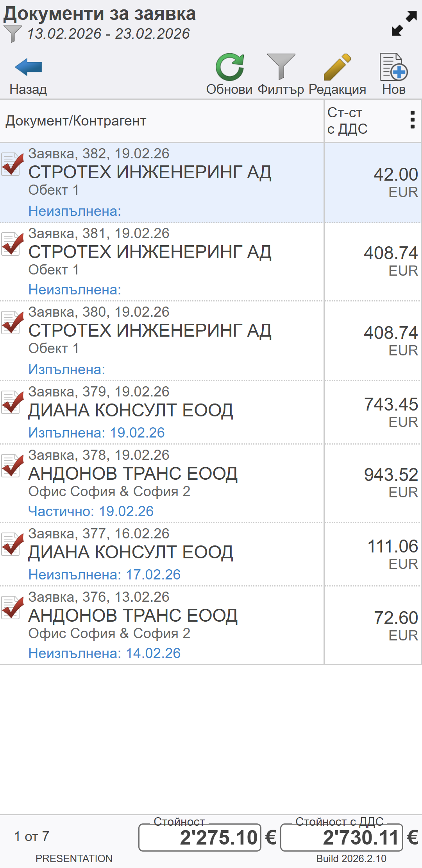Click the Частично: 19.02.26 status text

(91, 511)
